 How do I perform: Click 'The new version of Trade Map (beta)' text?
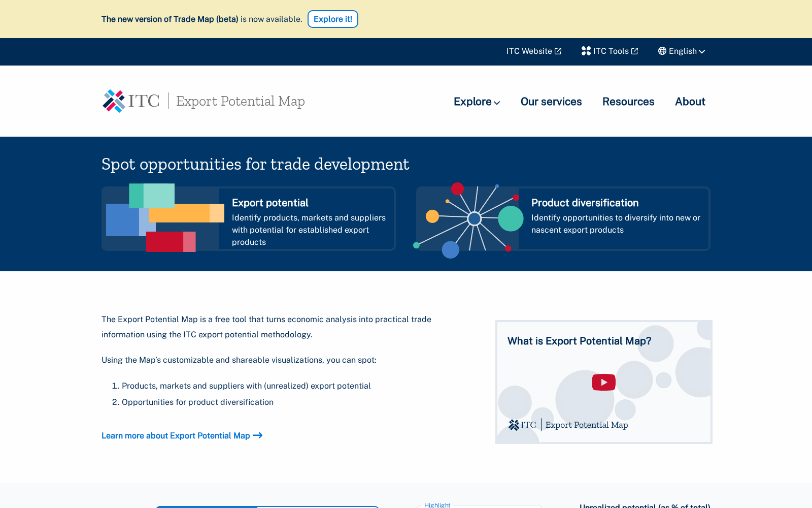pyautogui.click(x=170, y=19)
